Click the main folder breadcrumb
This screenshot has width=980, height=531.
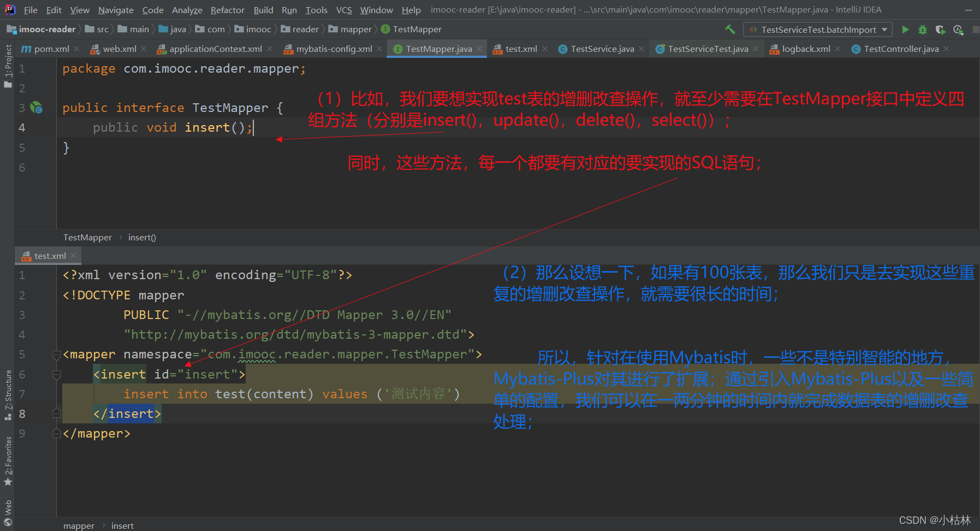[x=134, y=29]
